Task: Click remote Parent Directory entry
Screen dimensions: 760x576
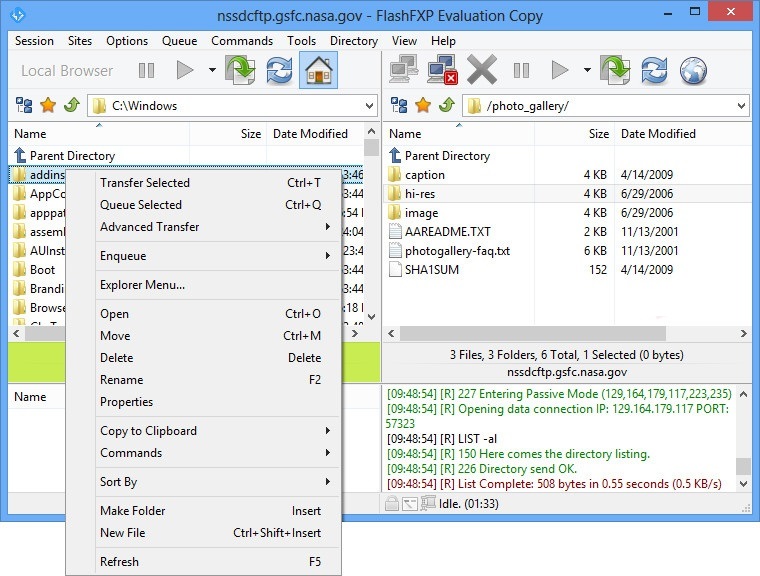Action: click(x=567, y=156)
